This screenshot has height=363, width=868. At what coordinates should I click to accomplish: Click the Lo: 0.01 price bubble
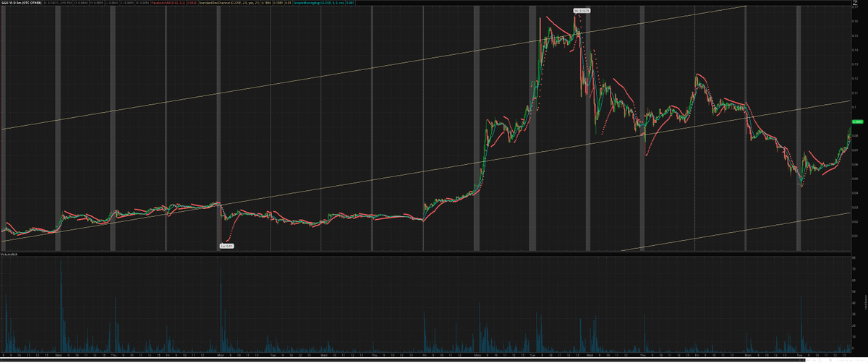(x=226, y=246)
